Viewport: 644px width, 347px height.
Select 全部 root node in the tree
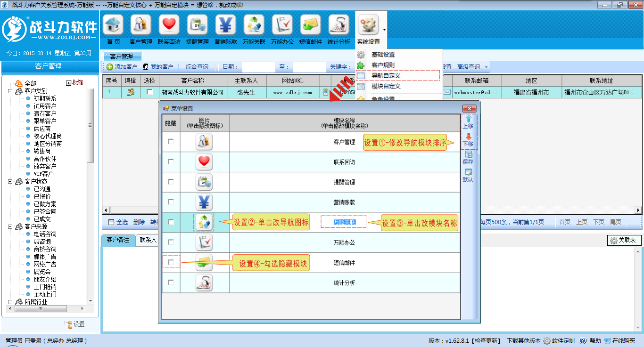click(x=30, y=83)
